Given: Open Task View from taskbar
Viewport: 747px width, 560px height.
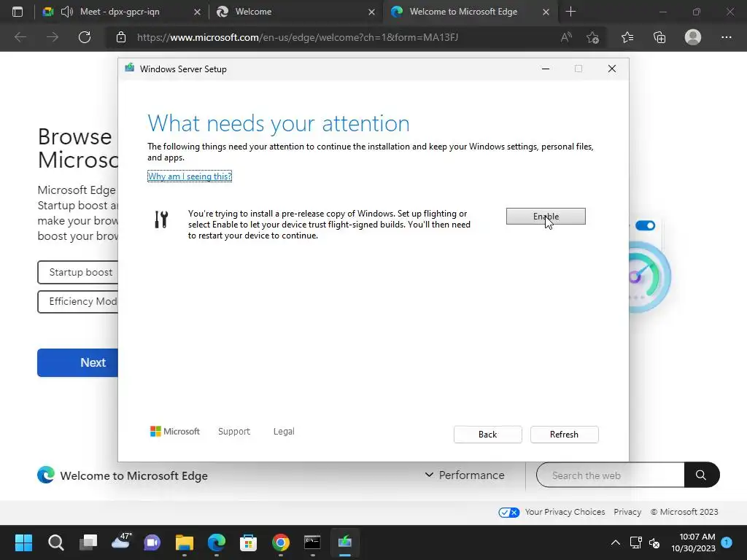Looking at the screenshot, I should point(88,542).
